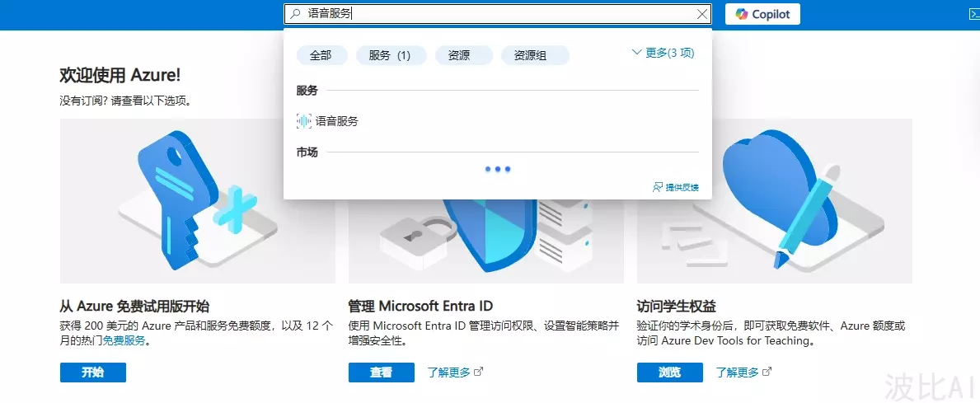Click the key illustration for free trial
The image size is (980, 403).
pos(198,200)
